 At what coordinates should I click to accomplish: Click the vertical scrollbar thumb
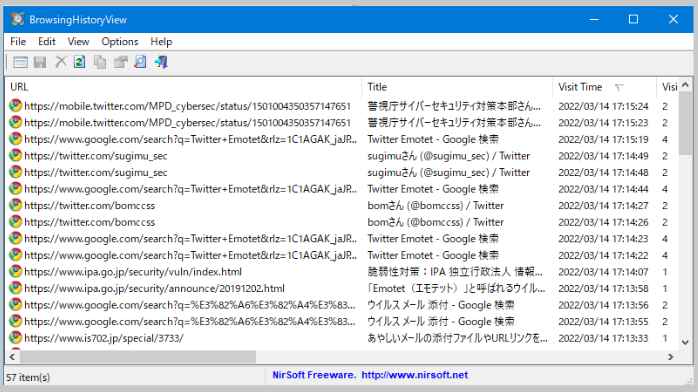click(686, 123)
